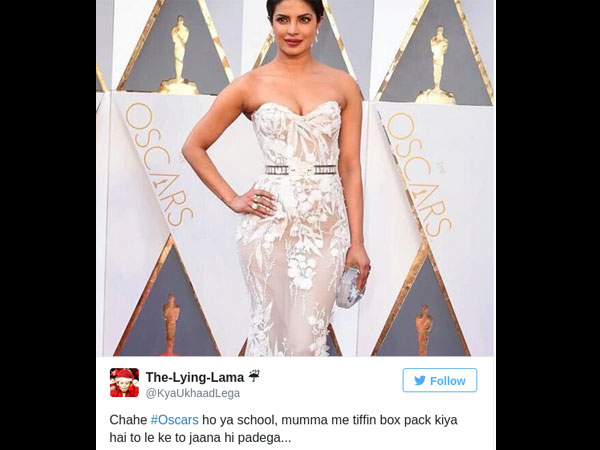Click the flamingo emoji beside the name

pos(254,377)
